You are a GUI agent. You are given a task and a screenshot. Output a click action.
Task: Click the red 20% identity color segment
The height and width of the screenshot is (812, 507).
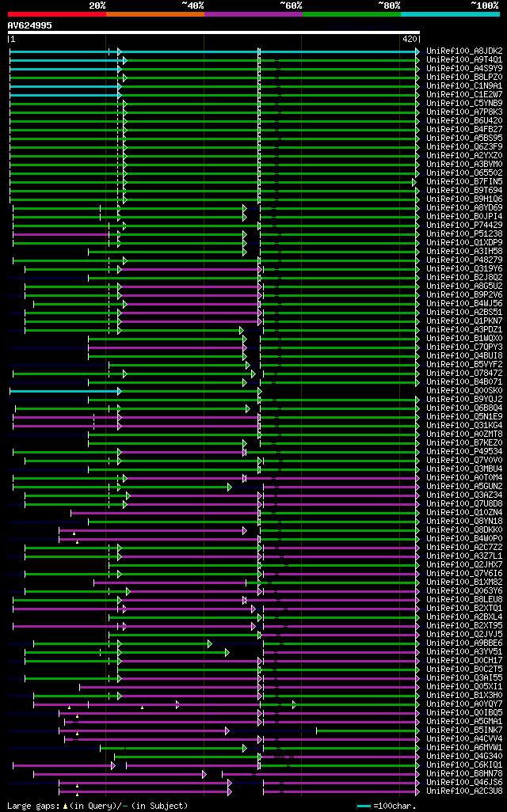coord(56,14)
